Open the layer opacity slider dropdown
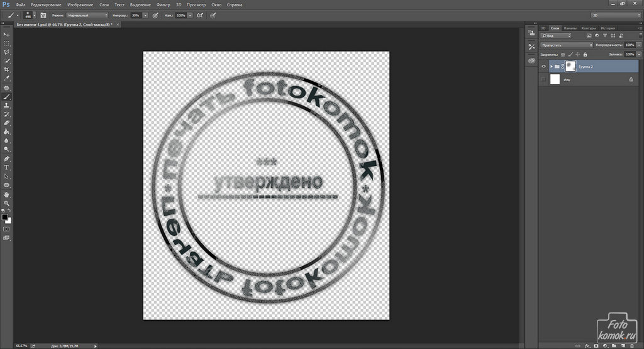The height and width of the screenshot is (349, 644). [x=639, y=45]
